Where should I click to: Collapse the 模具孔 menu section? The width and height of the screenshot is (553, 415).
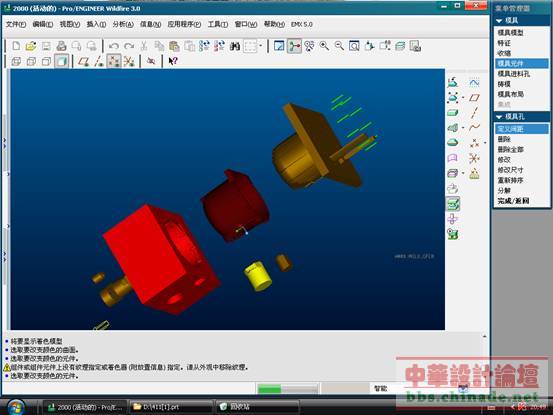(x=499, y=117)
